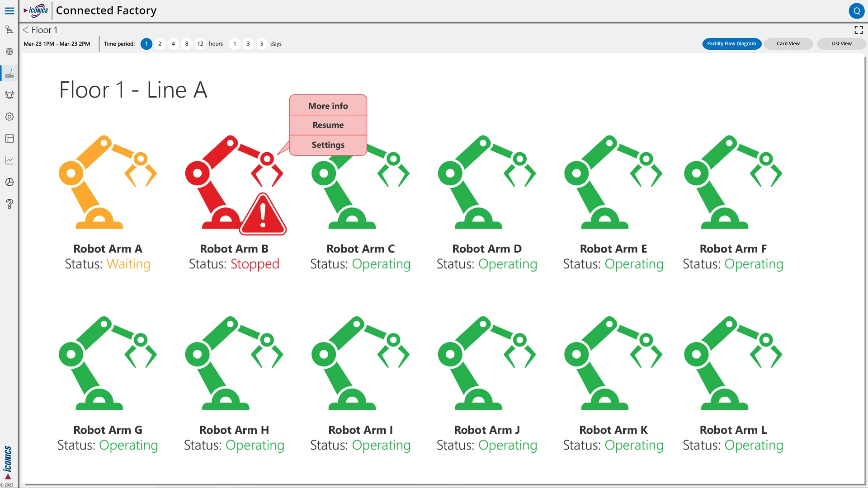
Task: Open the pie chart reports icon
Action: pos(9,182)
